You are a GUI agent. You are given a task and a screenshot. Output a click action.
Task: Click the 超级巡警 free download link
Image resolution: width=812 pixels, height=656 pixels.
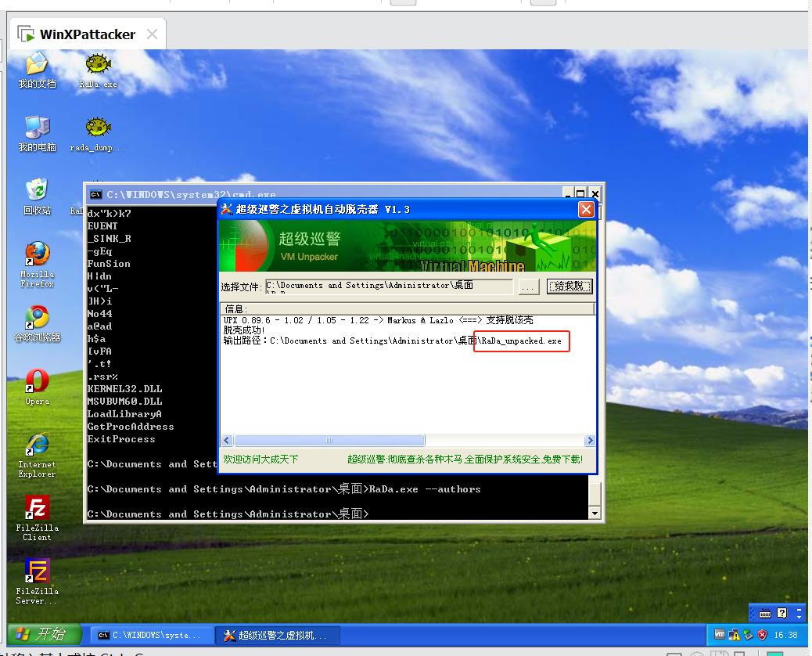point(465,459)
